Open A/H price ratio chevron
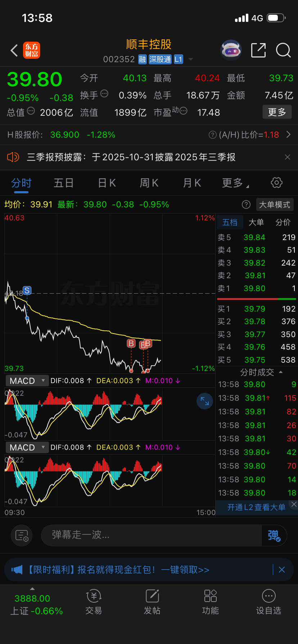The image size is (298, 644). (288, 135)
